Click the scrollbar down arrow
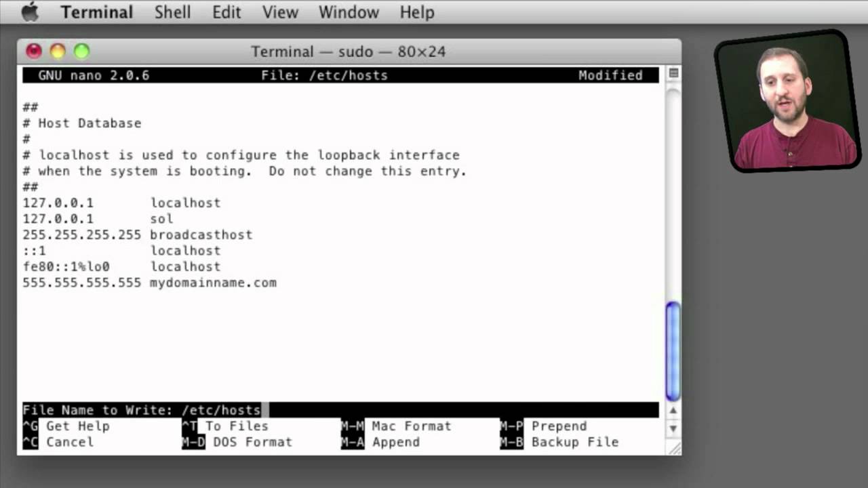Screen dimensions: 868x488 pos(673,428)
